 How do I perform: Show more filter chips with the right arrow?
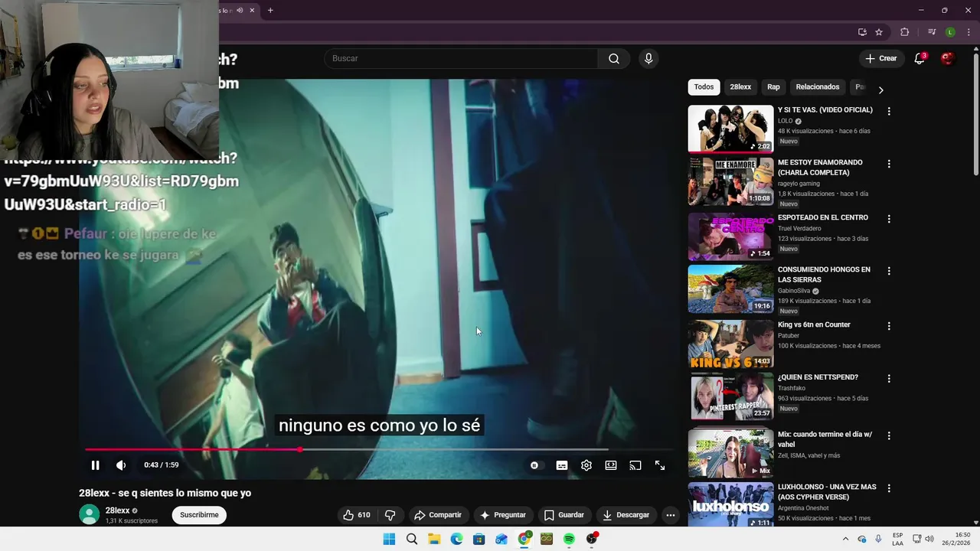[880, 90]
